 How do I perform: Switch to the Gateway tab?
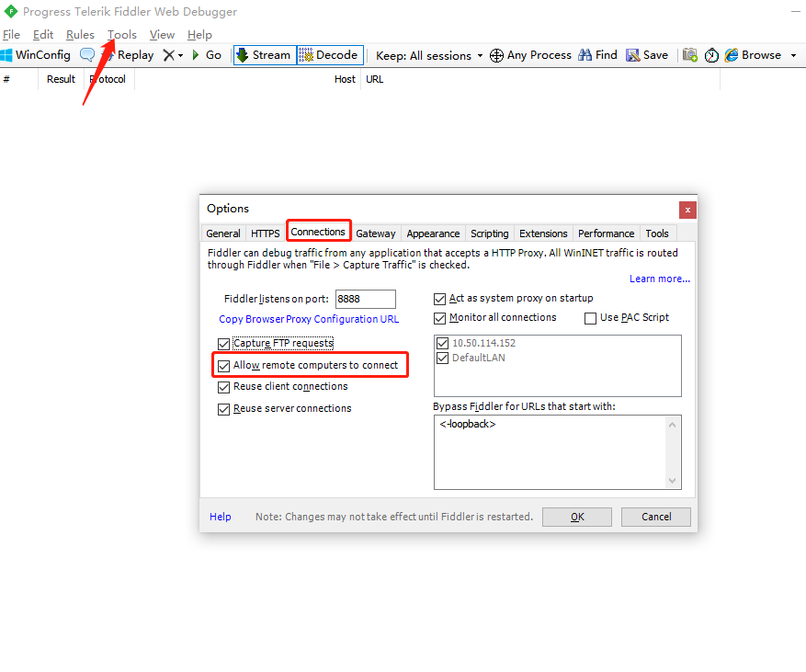pyautogui.click(x=376, y=233)
